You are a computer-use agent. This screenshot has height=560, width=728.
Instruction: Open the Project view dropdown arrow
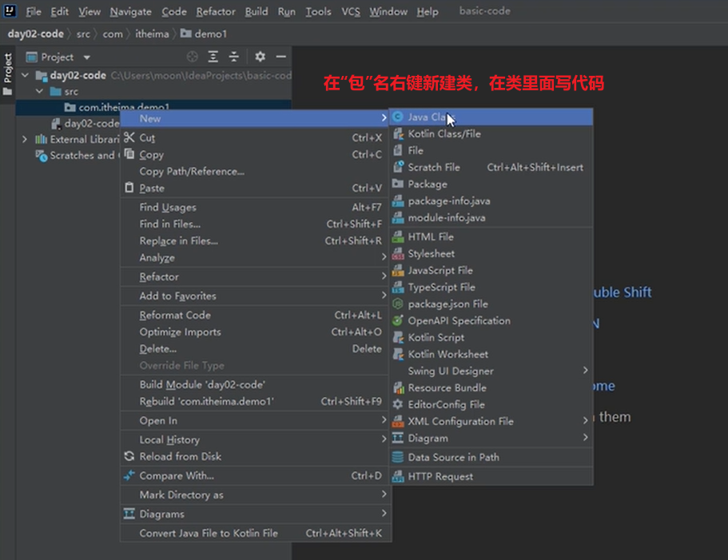(x=87, y=58)
